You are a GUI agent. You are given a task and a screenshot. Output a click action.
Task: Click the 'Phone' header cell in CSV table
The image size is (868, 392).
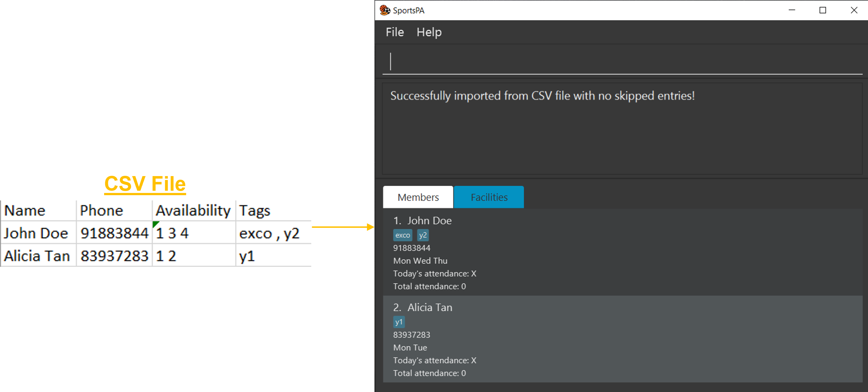pyautogui.click(x=114, y=210)
